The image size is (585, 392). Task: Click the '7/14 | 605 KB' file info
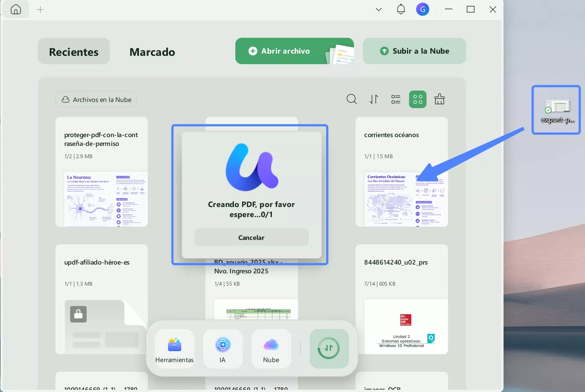pyautogui.click(x=380, y=284)
